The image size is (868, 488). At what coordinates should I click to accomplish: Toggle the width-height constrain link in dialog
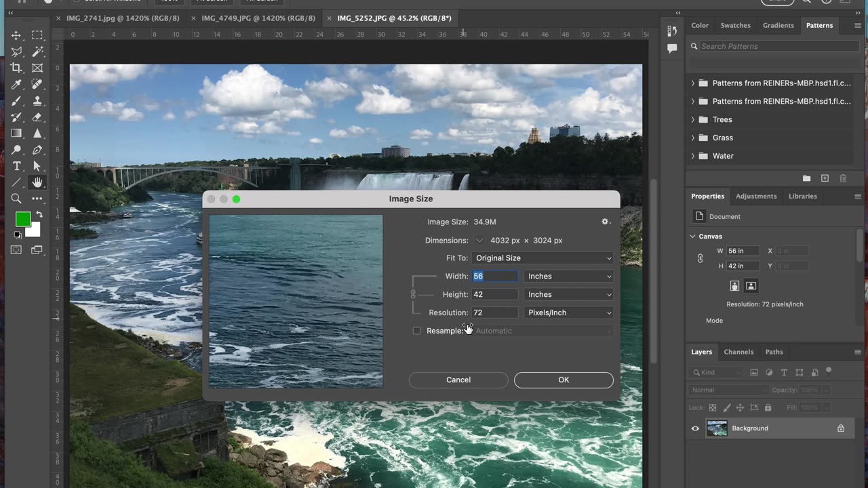click(413, 294)
